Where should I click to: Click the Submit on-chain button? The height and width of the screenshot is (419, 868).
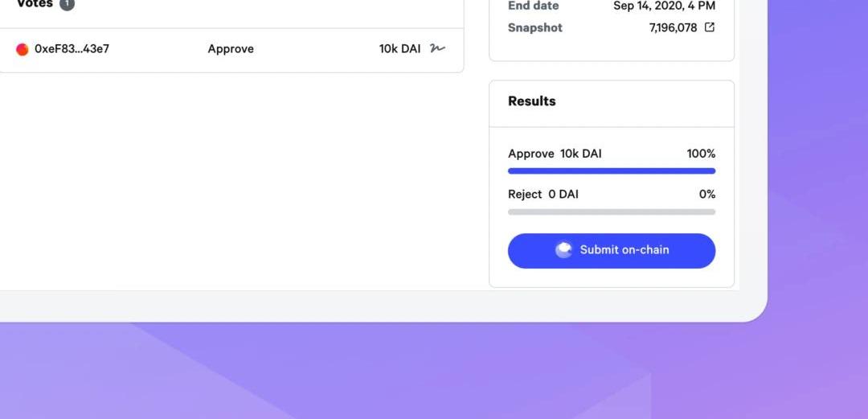coord(611,250)
